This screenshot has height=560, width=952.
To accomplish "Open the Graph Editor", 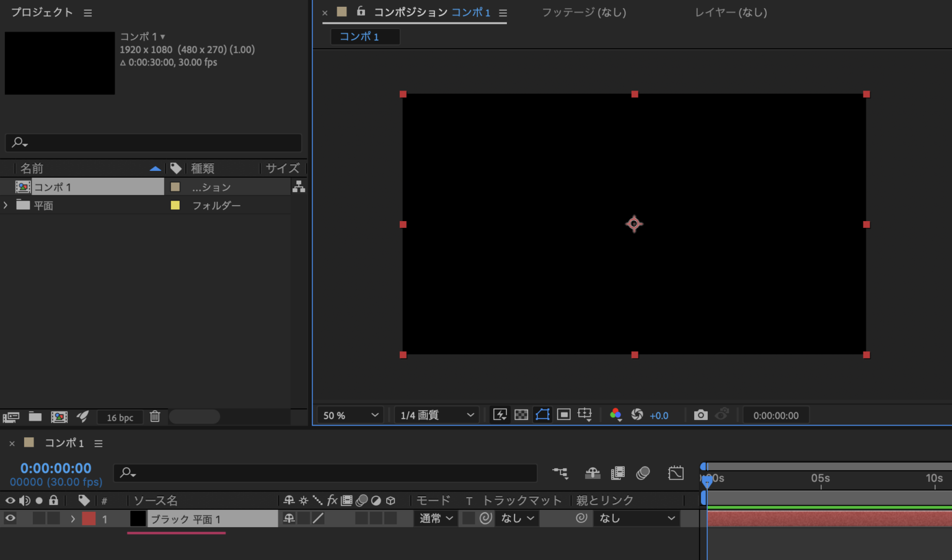I will tap(676, 473).
